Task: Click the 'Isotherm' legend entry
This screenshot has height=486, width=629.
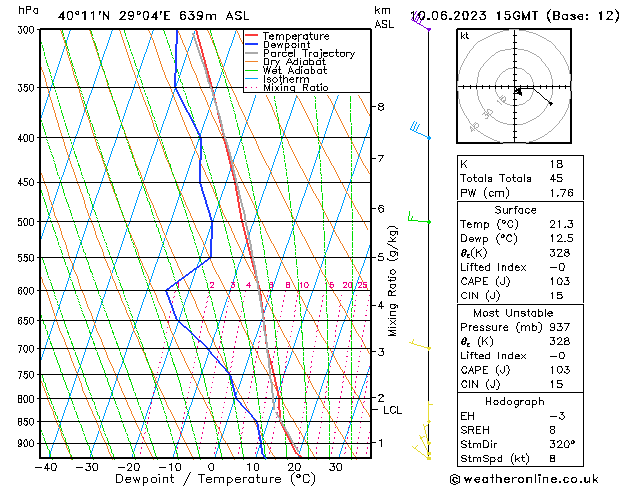Action: pyautogui.click(x=286, y=79)
